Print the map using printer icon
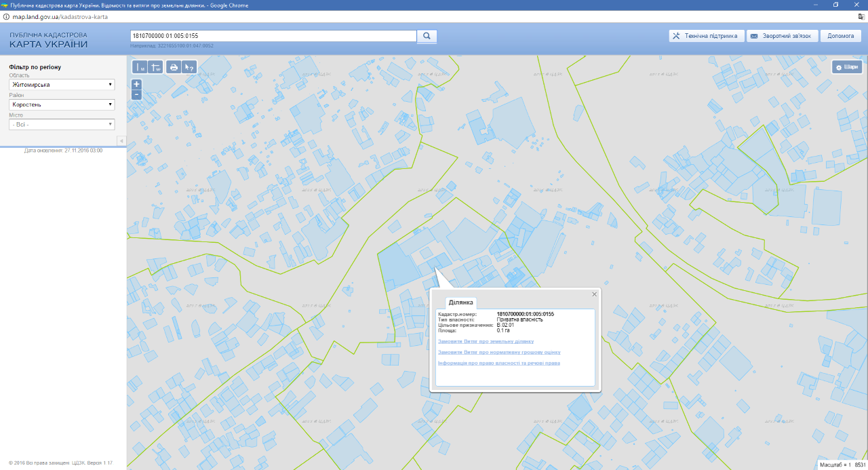Viewport: 868px width, 470px height. click(x=174, y=67)
